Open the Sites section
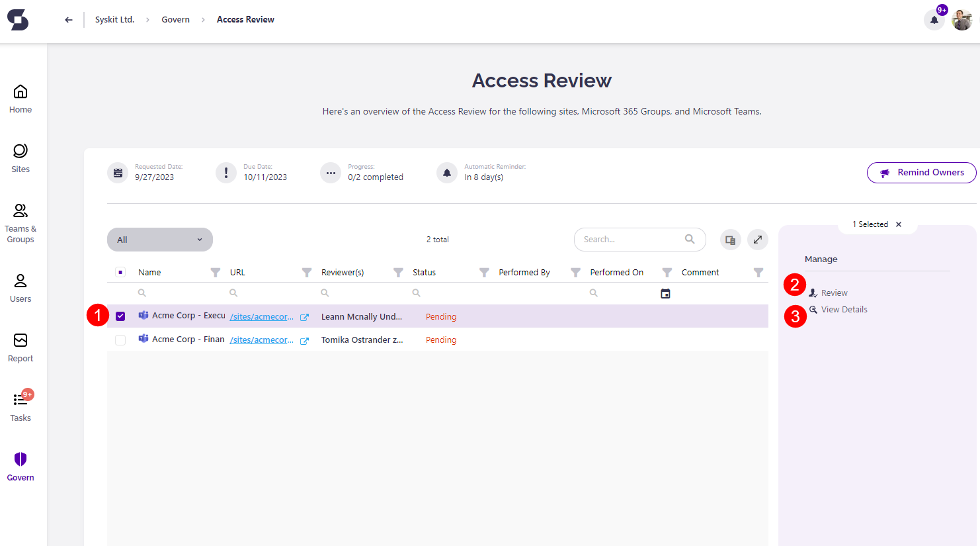 [20, 158]
